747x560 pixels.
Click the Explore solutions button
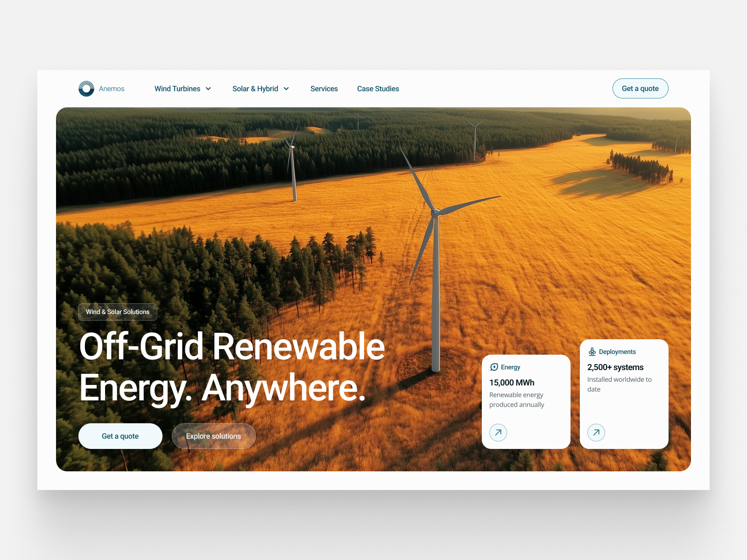coord(213,436)
